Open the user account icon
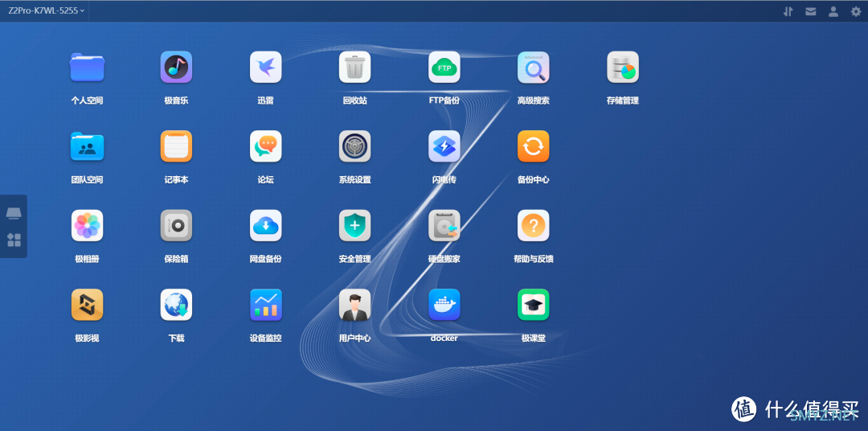Image resolution: width=868 pixels, height=431 pixels. [x=833, y=11]
